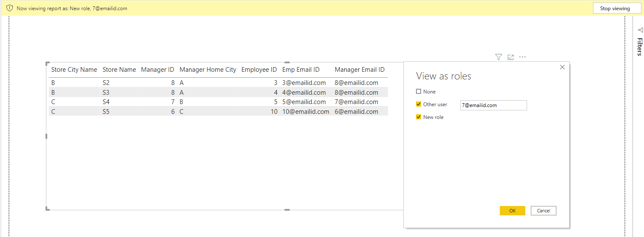Select the 5@emailid.com cell
This screenshot has width=644, height=237.
tap(304, 102)
